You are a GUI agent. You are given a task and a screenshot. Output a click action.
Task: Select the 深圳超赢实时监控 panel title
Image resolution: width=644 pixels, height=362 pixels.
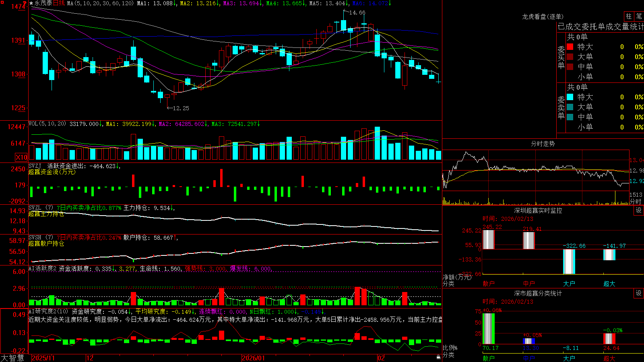point(538,210)
